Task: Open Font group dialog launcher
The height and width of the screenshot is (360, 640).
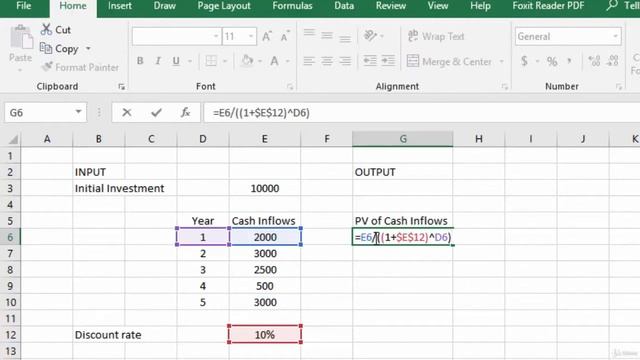Action: point(290,87)
